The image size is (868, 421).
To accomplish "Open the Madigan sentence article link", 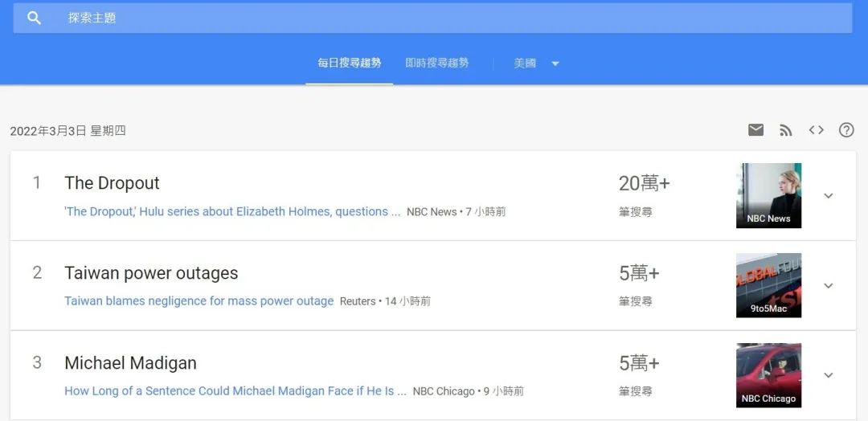I will pyautogui.click(x=235, y=391).
